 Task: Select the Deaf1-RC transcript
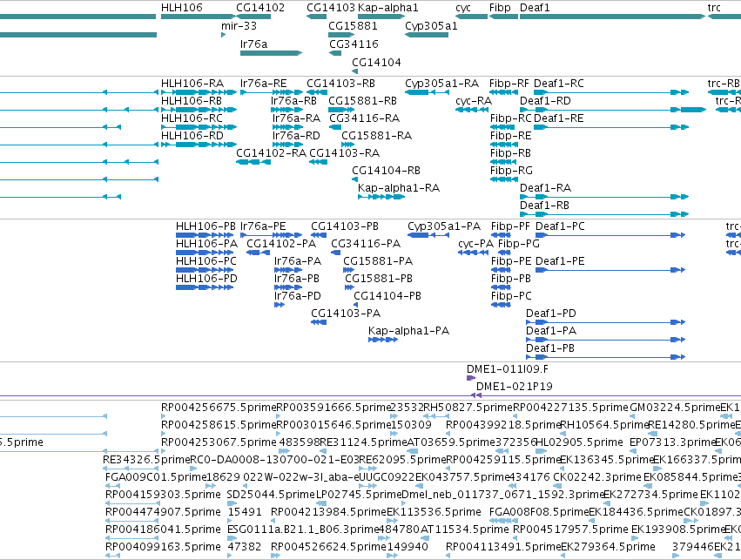(611, 92)
